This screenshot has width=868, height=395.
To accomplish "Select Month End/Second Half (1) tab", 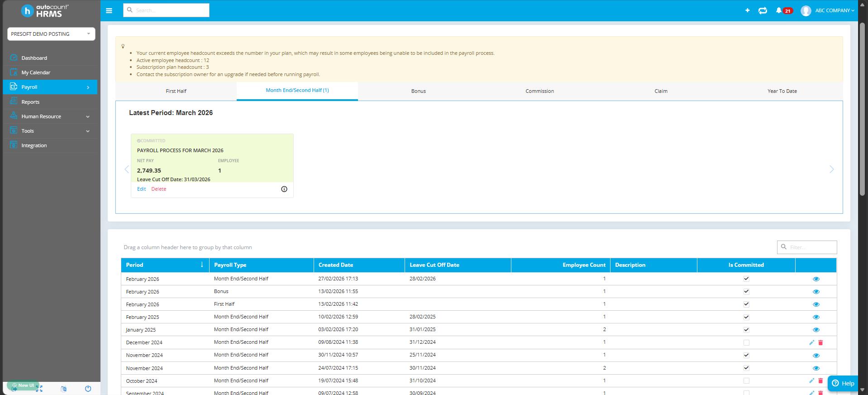I will (297, 91).
